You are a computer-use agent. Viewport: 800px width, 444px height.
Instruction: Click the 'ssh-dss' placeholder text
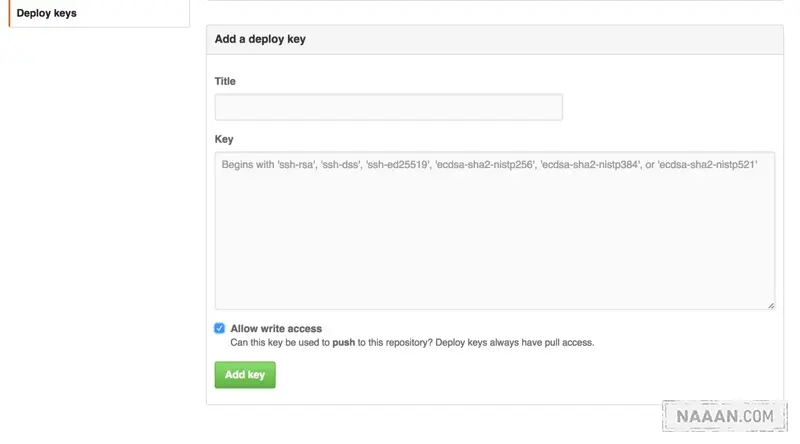pyautogui.click(x=345, y=164)
